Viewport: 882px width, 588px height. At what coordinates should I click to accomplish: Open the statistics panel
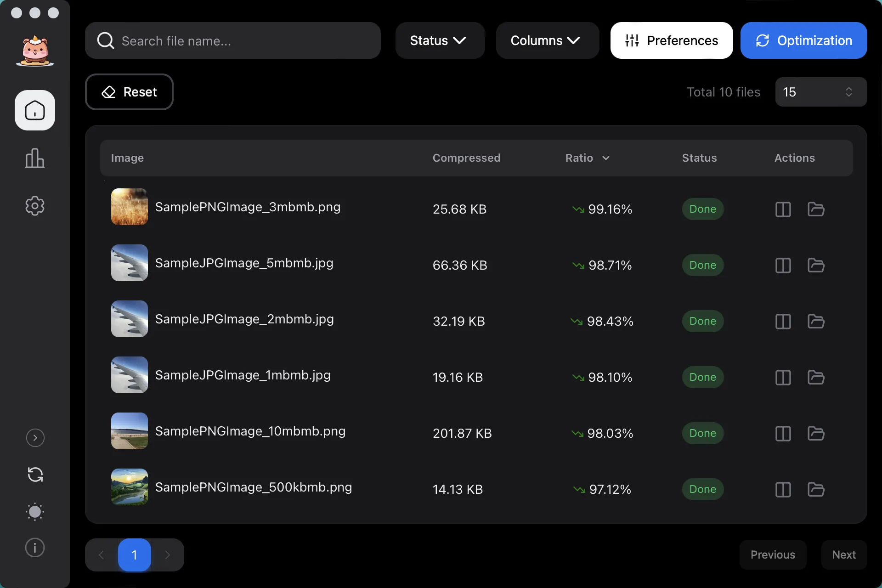click(x=34, y=158)
